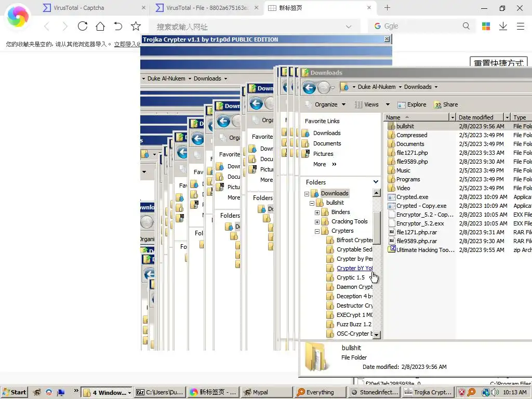
Task: Open a new browser tab with plus
Action: (x=387, y=7)
